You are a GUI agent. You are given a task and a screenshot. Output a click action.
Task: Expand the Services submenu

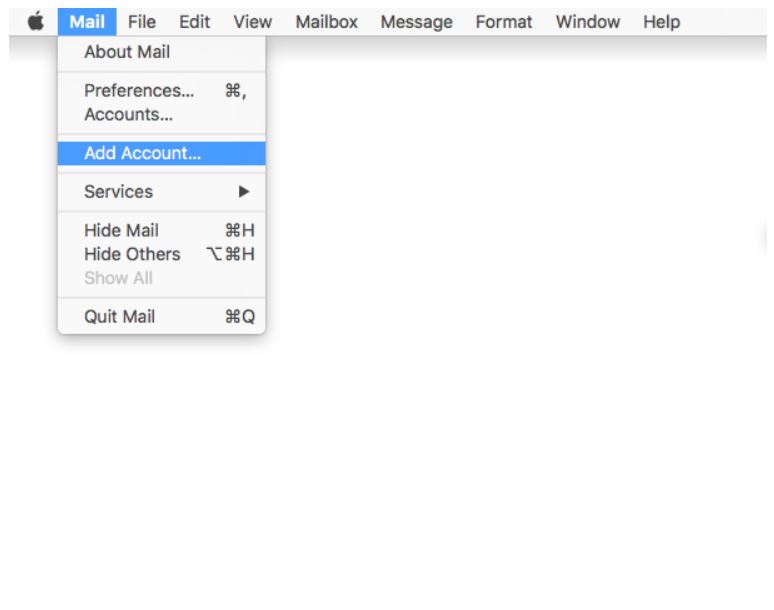click(x=161, y=191)
